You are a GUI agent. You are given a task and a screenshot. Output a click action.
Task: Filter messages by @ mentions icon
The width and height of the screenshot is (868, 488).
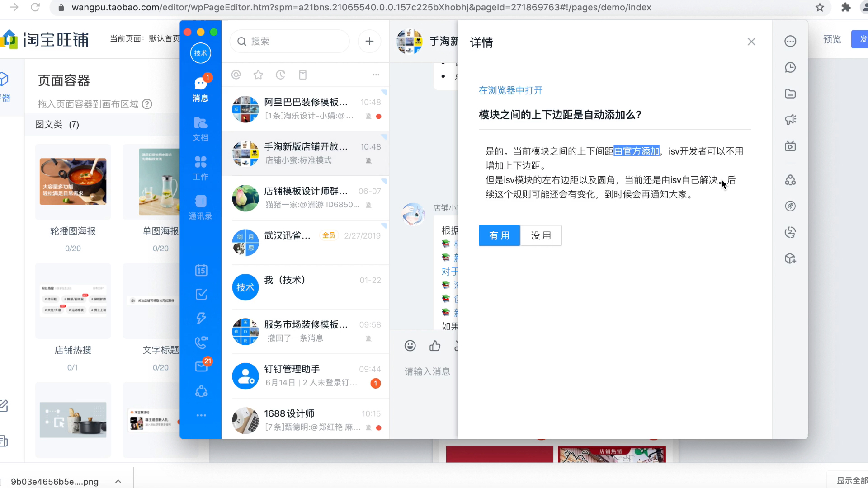click(x=236, y=75)
